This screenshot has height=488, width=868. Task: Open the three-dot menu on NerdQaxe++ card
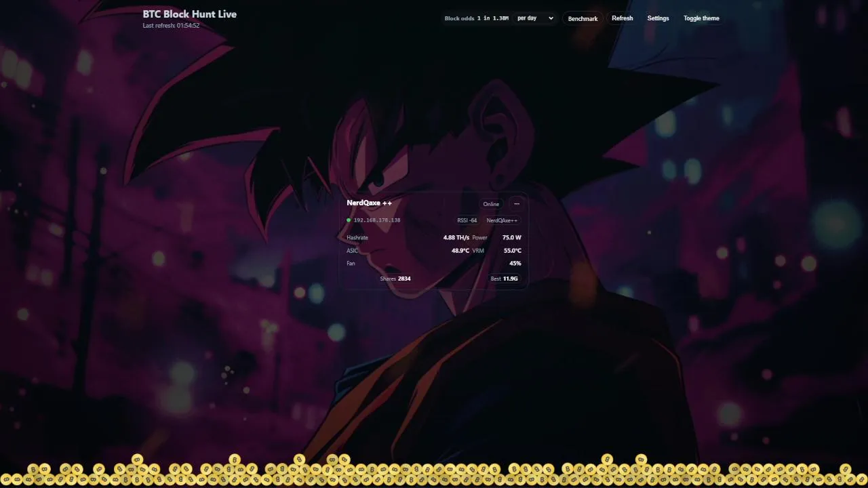pos(517,204)
